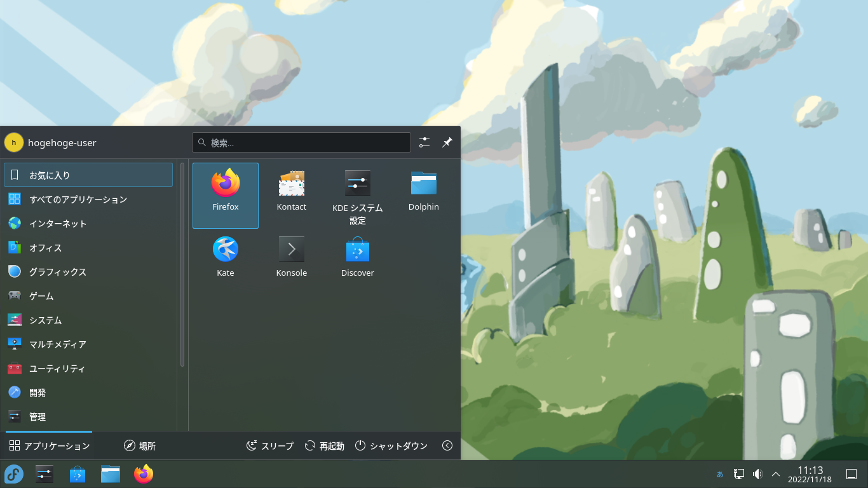Open 管理 category
This screenshot has width=868, height=488.
pos(88,416)
